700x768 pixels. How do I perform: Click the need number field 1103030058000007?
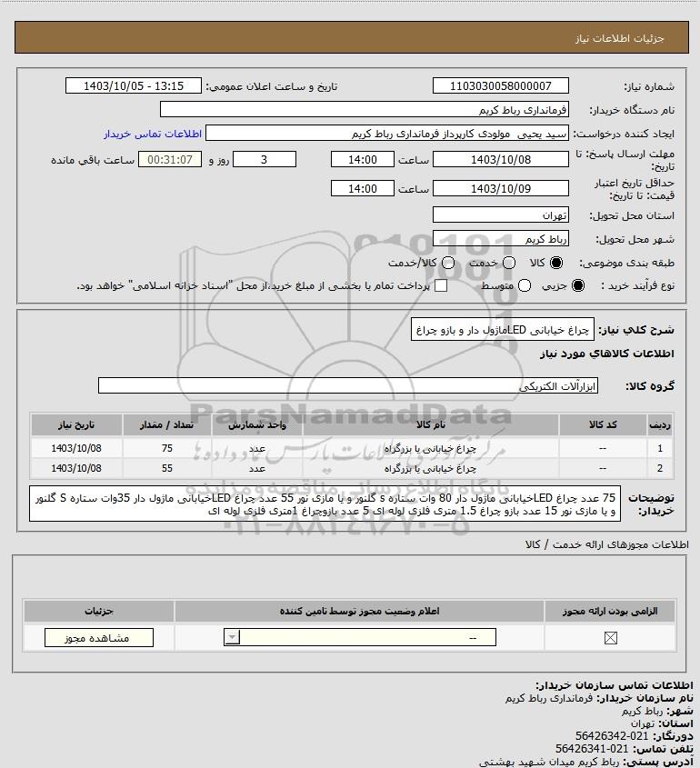501,85
